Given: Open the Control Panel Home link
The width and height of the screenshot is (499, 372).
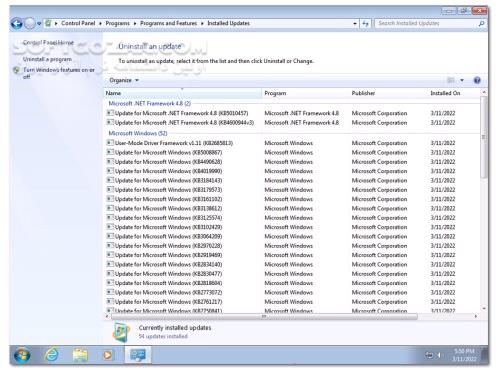Looking at the screenshot, I should click(x=48, y=43).
